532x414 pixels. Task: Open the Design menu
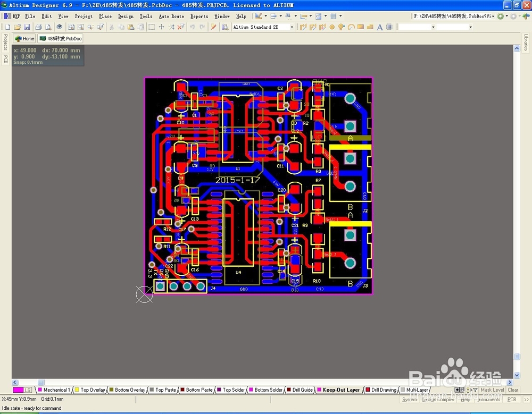126,16
